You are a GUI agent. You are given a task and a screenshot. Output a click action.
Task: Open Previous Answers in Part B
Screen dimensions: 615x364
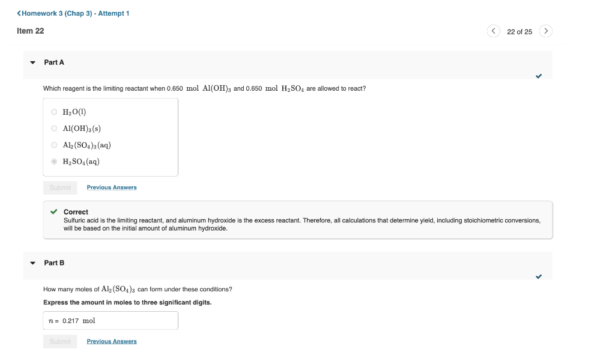tap(111, 341)
